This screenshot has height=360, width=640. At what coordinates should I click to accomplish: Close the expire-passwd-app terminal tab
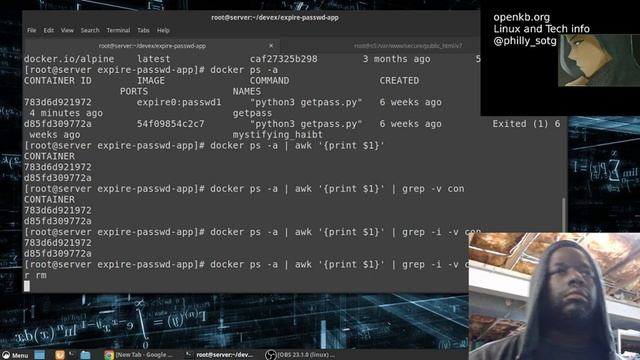(271, 46)
